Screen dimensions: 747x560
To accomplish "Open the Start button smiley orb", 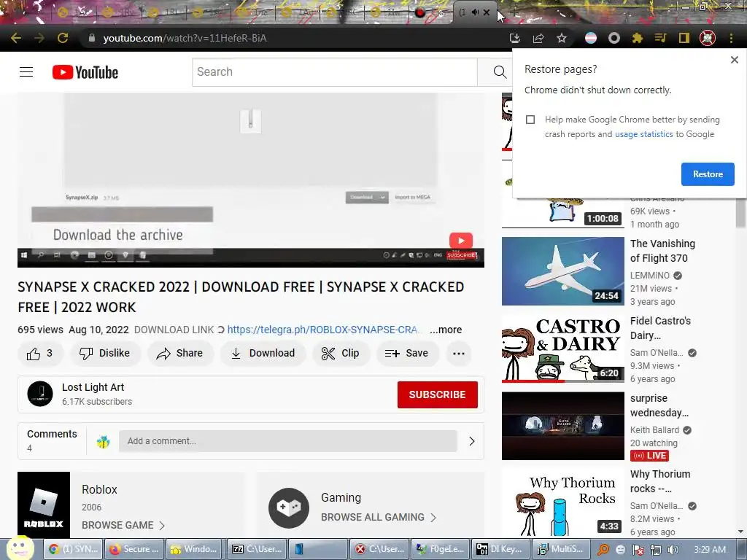I will point(20,548).
